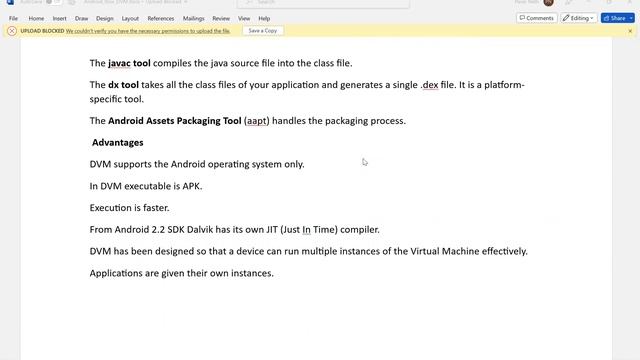This screenshot has width=640, height=360.
Task: Click the line "Applications are given their own instances."
Action: [x=182, y=273]
